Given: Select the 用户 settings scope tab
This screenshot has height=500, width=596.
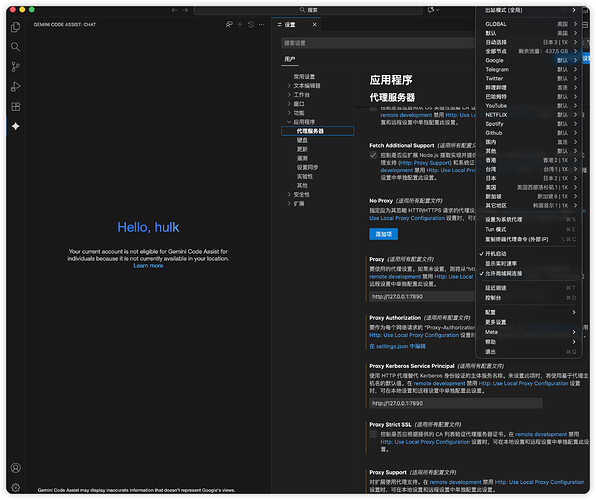Looking at the screenshot, I should [290, 59].
